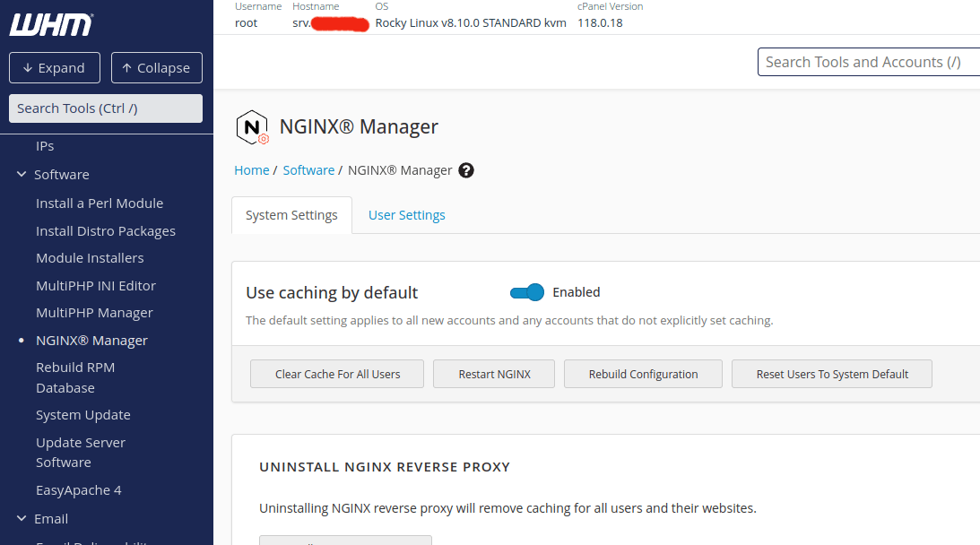Click the Rebuild Configuration button
The width and height of the screenshot is (980, 545).
point(643,374)
